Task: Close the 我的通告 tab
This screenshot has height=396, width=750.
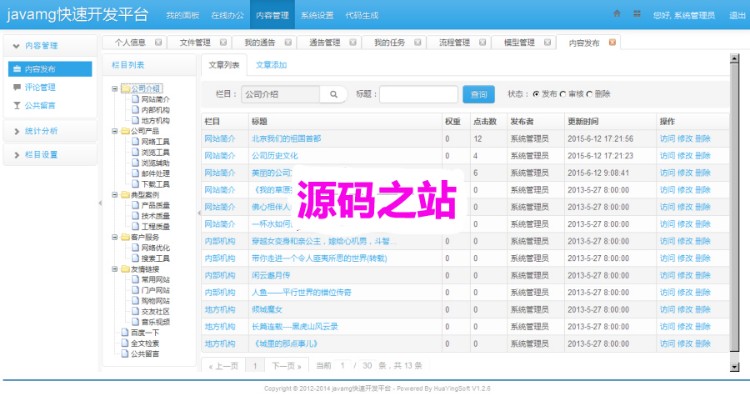Action: point(288,42)
